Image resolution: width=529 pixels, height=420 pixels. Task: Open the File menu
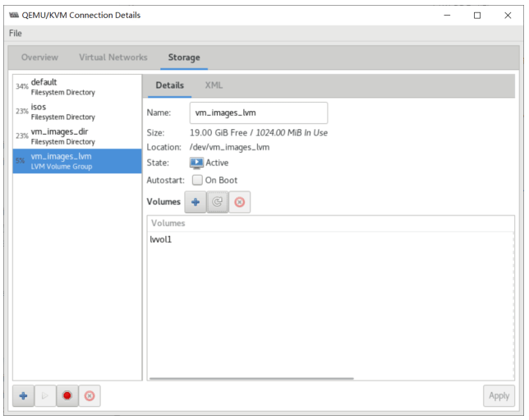click(16, 33)
